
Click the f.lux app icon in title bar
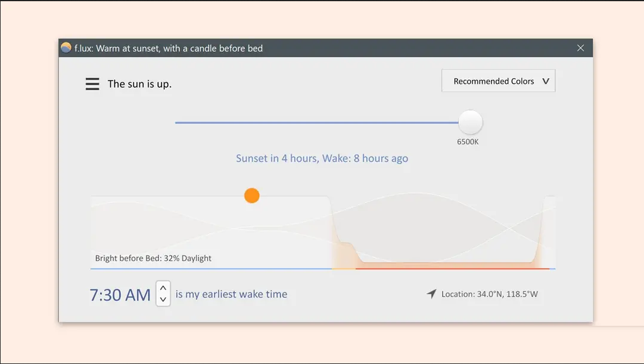point(66,48)
